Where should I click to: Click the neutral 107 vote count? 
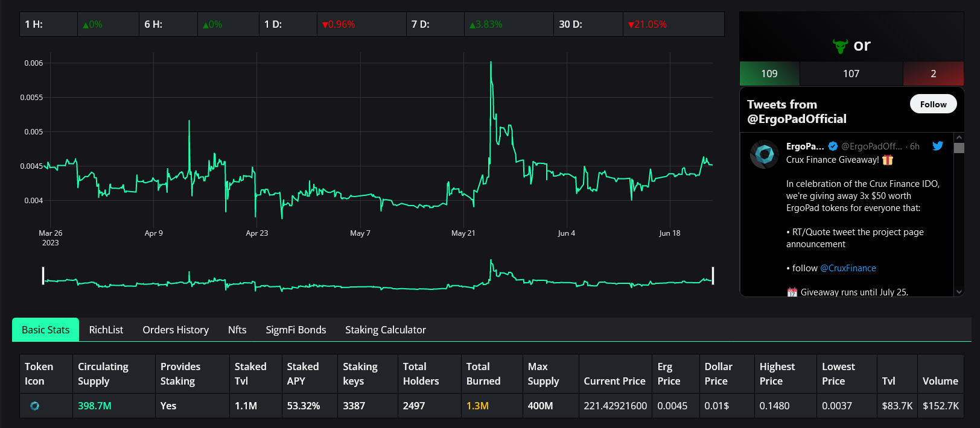coord(851,74)
